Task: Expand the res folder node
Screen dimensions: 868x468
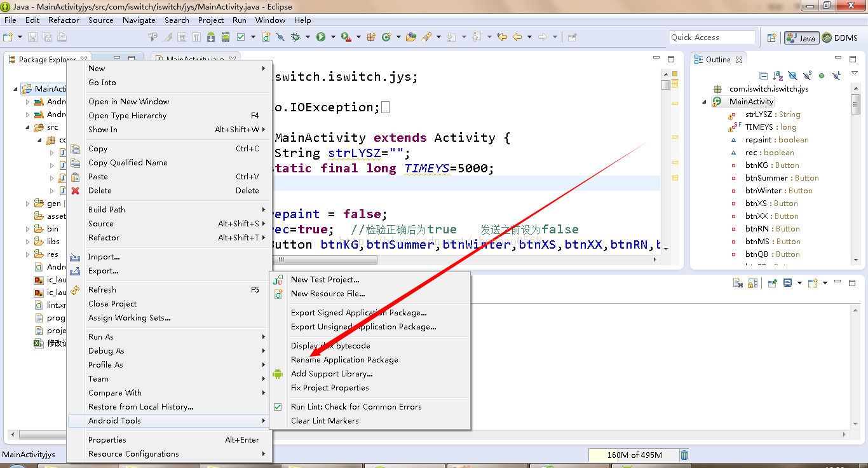Action: [28, 254]
